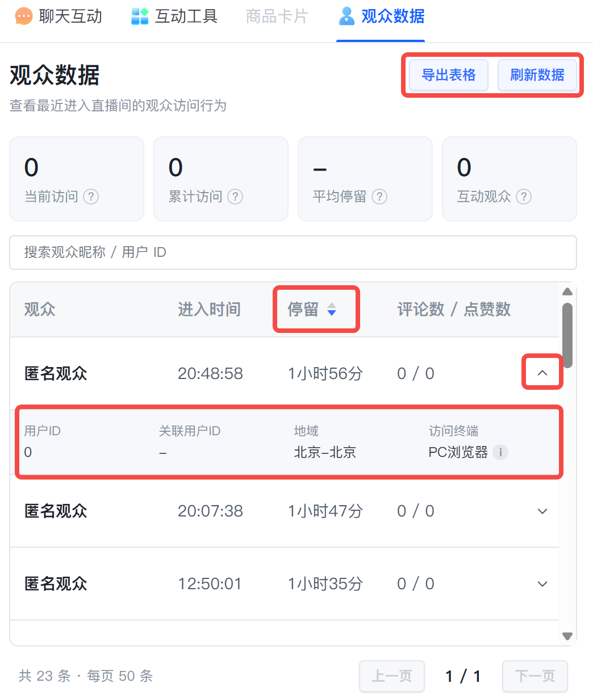This screenshot has width=593, height=700.
Task: Click 刷新数据 to refresh data
Action: click(x=537, y=75)
